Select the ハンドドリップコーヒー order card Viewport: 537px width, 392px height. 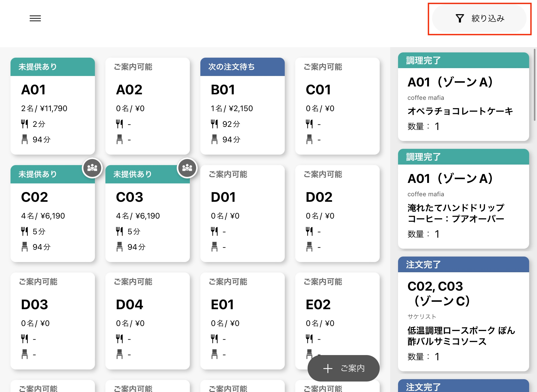463,207
